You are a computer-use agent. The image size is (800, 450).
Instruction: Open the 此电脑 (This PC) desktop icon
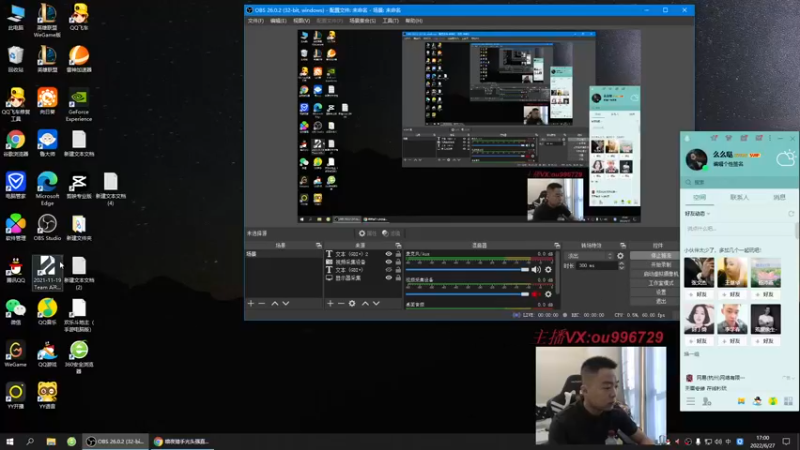(x=16, y=17)
